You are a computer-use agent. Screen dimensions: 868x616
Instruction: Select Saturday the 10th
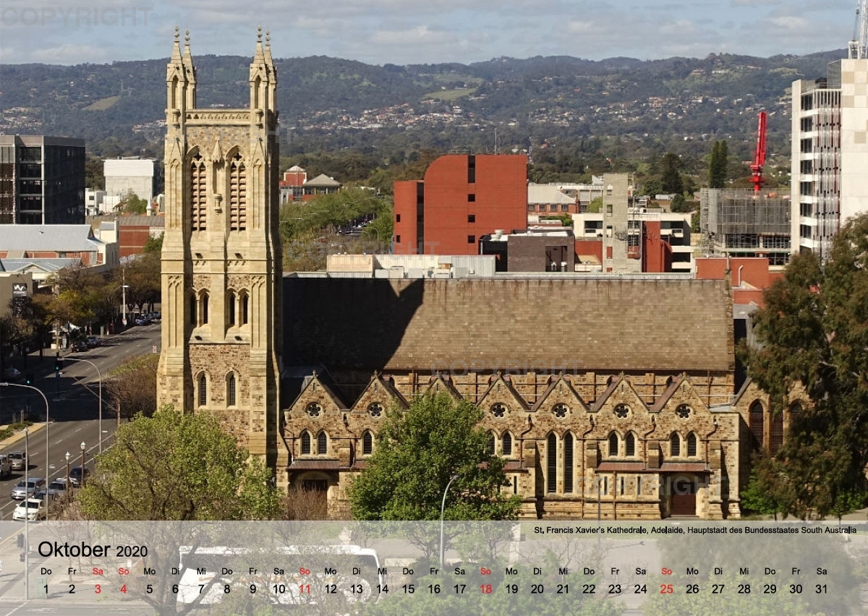[278, 589]
